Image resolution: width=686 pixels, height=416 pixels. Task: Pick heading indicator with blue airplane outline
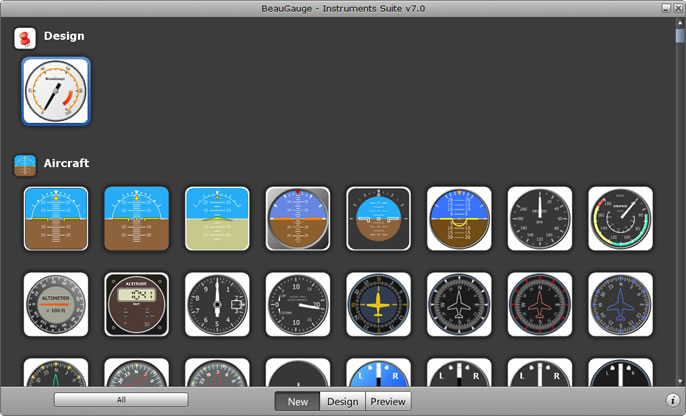tap(620, 304)
